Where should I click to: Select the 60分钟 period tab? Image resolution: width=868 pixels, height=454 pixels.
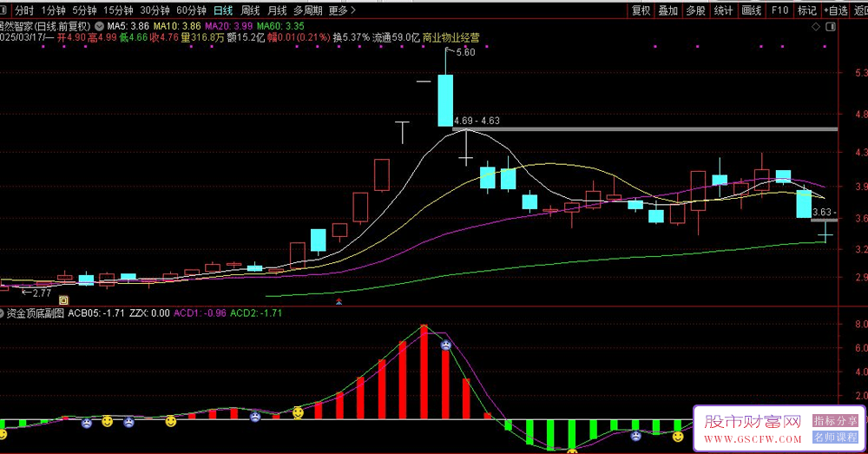coord(191,10)
